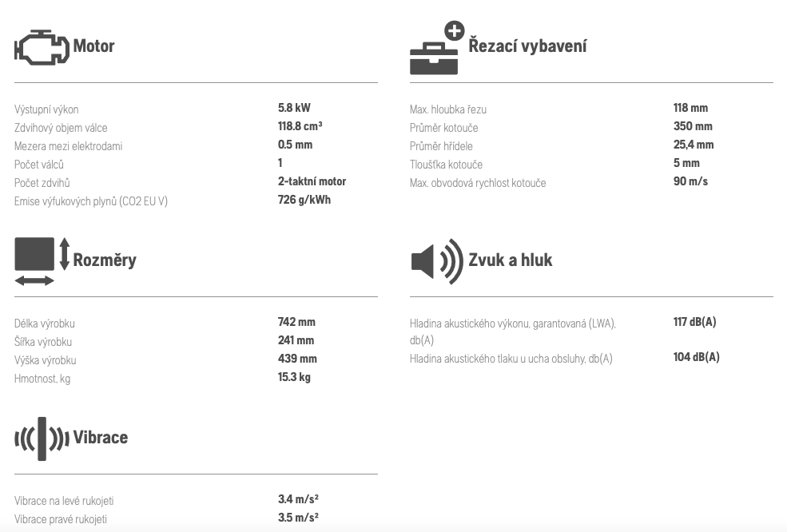
Task: Click the Výstupní výkon label
Action: tap(46, 109)
